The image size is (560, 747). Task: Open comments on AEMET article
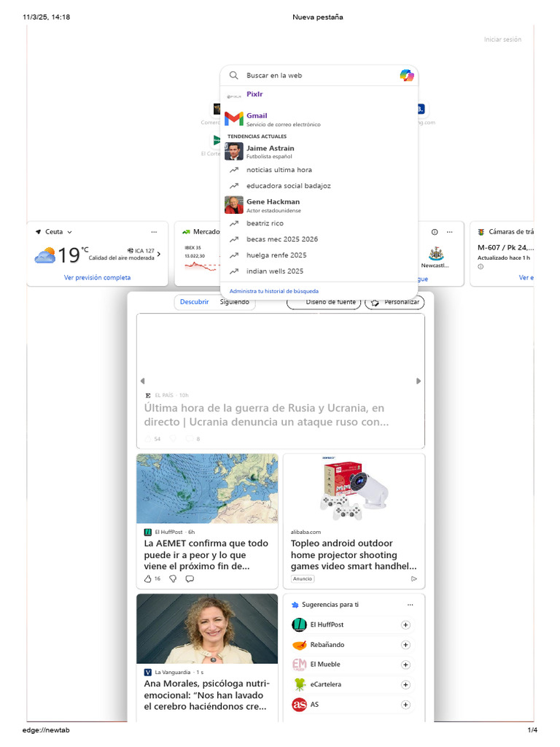tap(190, 578)
